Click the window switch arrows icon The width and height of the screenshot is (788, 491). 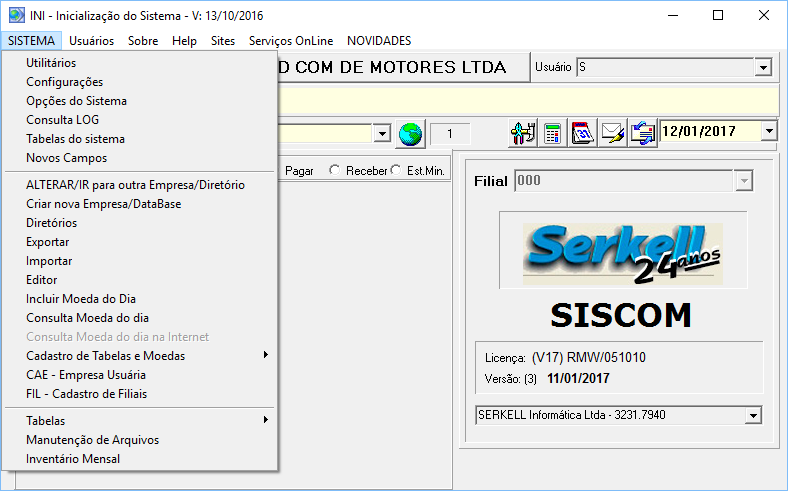642,133
